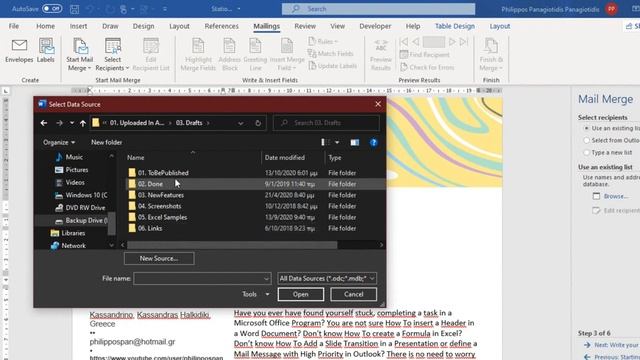Open Select Recipients dropdown
Screen dimensions: 640x360
tap(112, 55)
